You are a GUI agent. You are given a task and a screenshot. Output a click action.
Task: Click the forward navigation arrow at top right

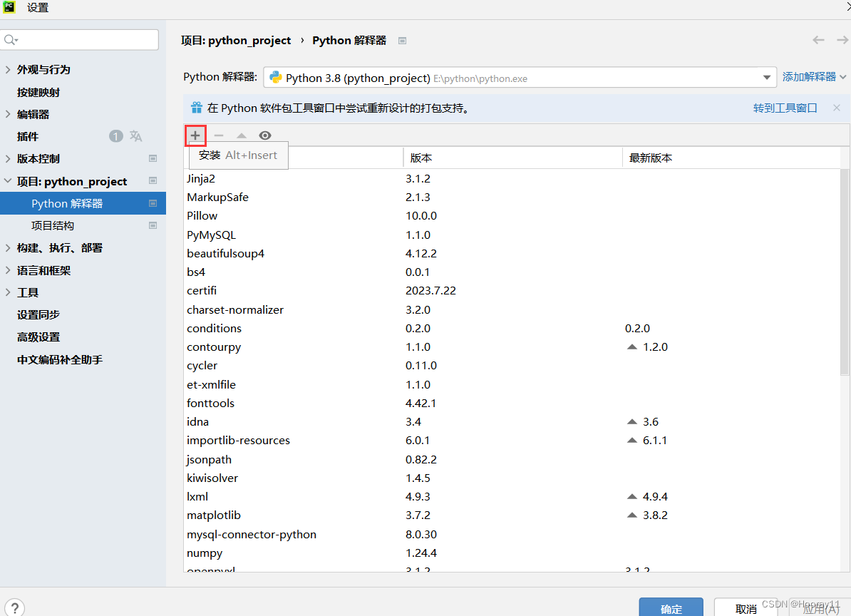coord(841,40)
